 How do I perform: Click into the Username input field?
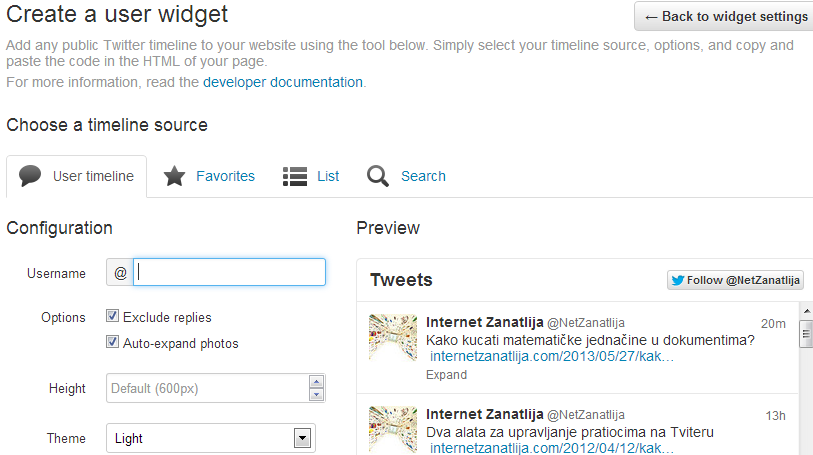pos(229,272)
